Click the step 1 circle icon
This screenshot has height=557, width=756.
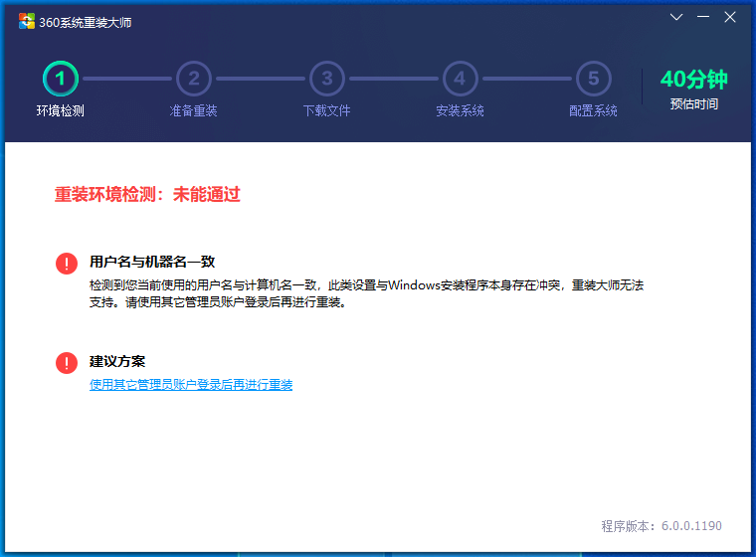click(x=61, y=78)
